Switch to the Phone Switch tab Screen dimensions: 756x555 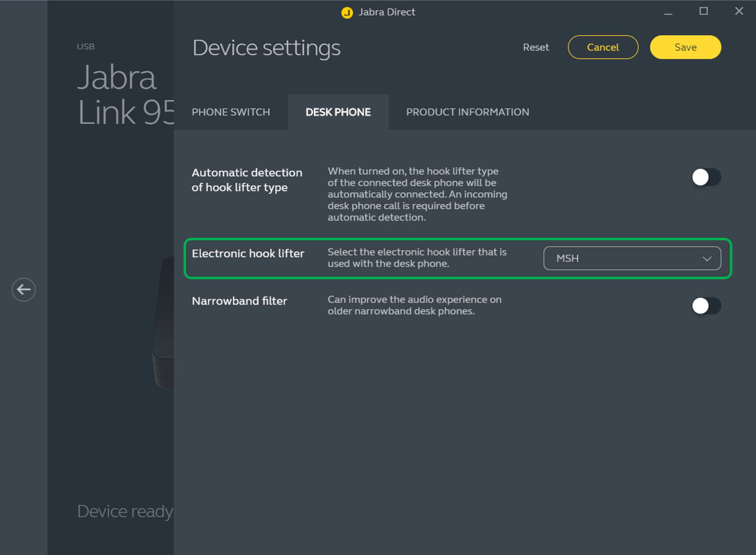tap(231, 112)
